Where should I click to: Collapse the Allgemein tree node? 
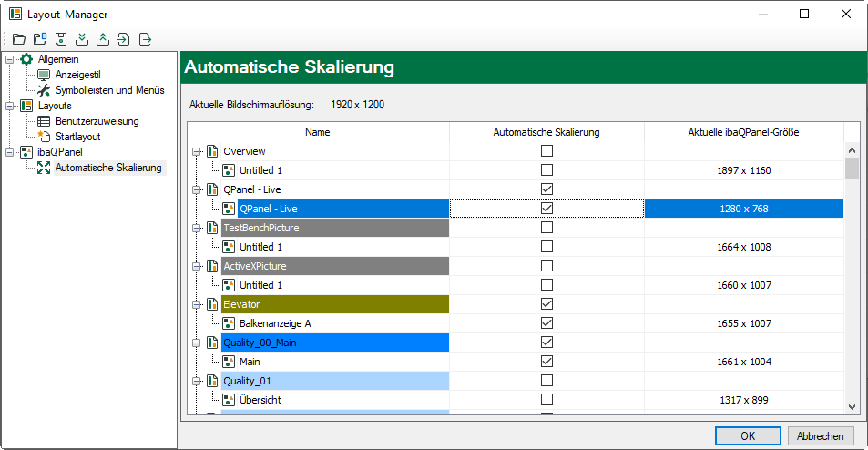[x=9, y=59]
